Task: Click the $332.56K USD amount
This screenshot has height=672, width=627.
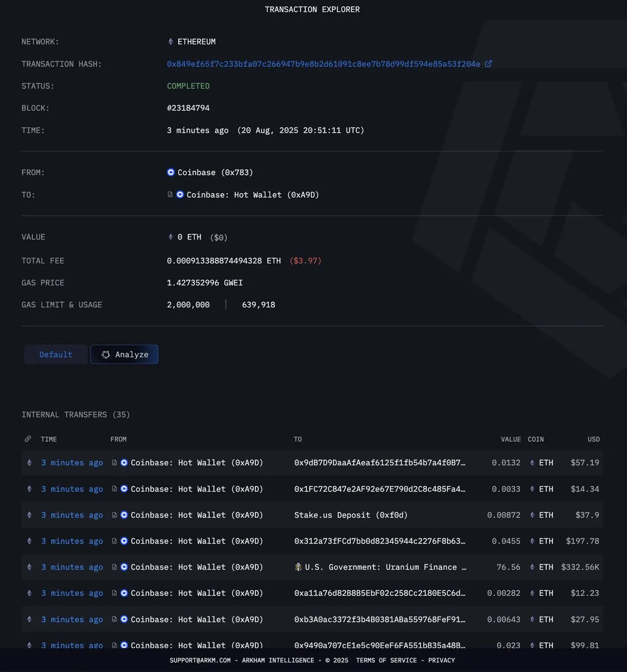Action: pos(580,567)
